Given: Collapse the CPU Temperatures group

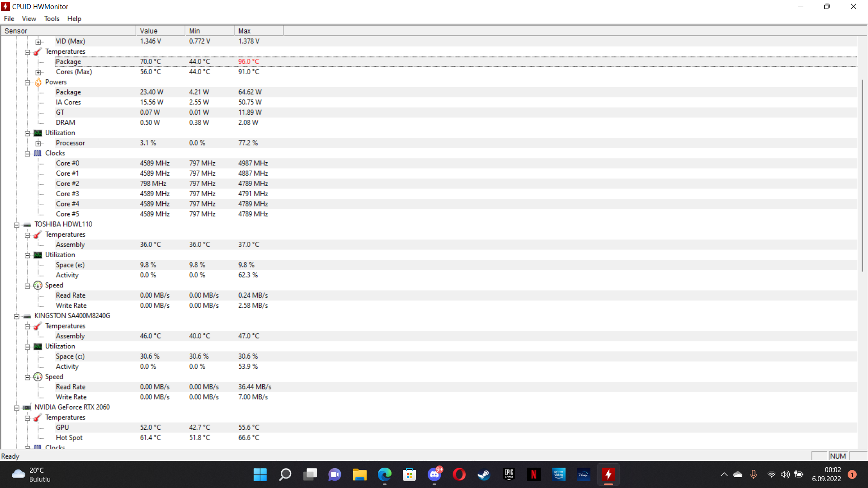Looking at the screenshot, I should click(28, 52).
